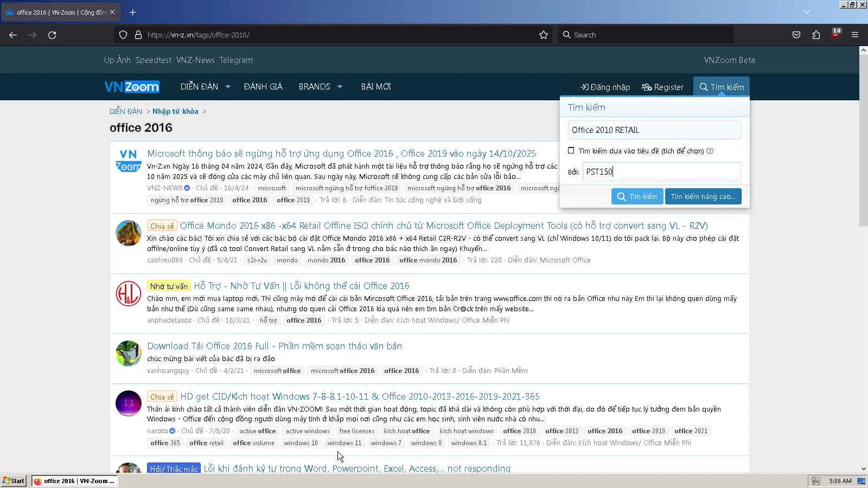The width and height of the screenshot is (868, 488).
Task: Open the Telegram link
Action: tap(236, 60)
